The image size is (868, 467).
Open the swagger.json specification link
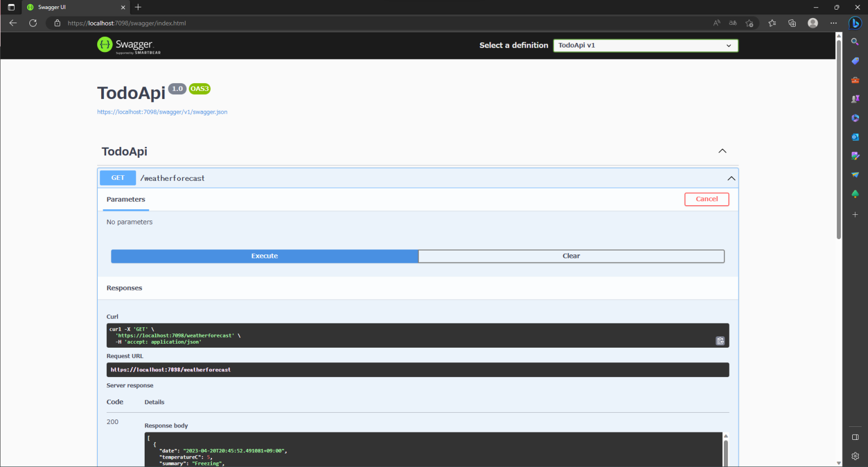pyautogui.click(x=162, y=111)
